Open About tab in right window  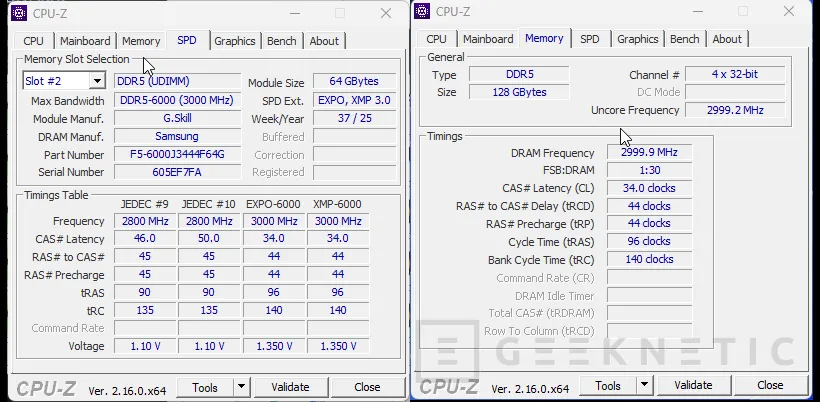coord(727,39)
